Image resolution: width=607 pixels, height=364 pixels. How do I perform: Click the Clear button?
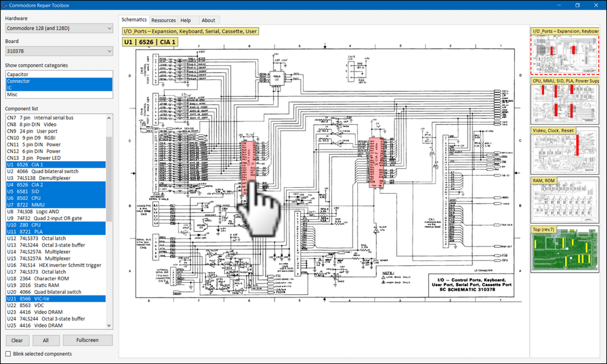(17, 340)
